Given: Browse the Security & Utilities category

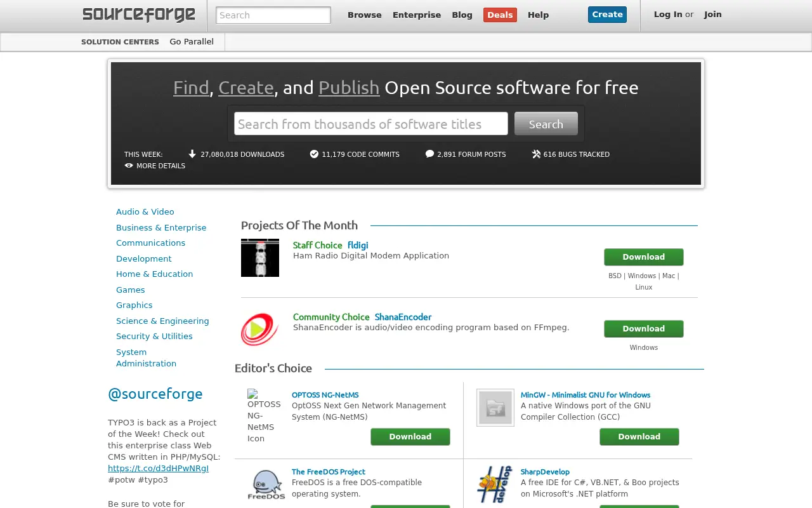Looking at the screenshot, I should (154, 337).
